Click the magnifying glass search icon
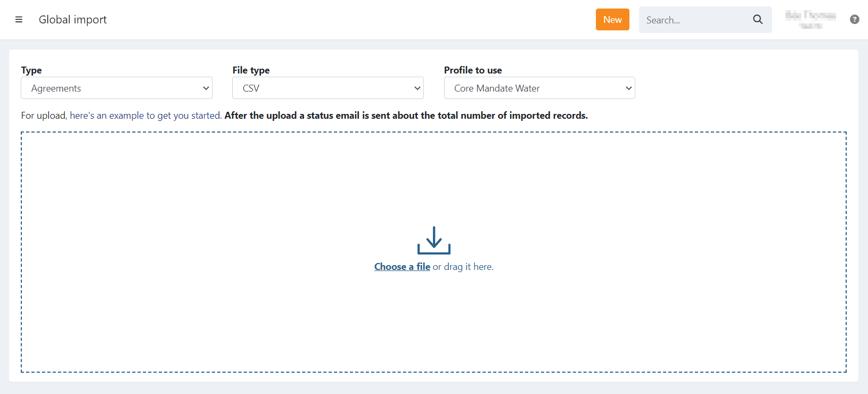The width and height of the screenshot is (868, 394). pos(757,20)
